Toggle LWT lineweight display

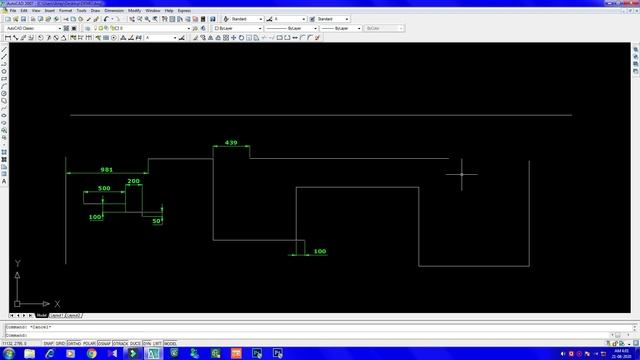tap(158, 343)
